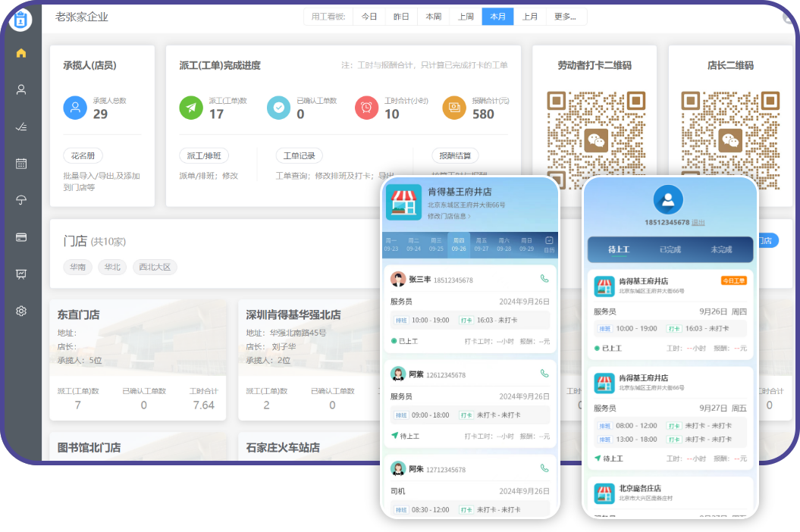Switch to the 待上工 tab
The width and height of the screenshot is (800, 532).
point(618,249)
